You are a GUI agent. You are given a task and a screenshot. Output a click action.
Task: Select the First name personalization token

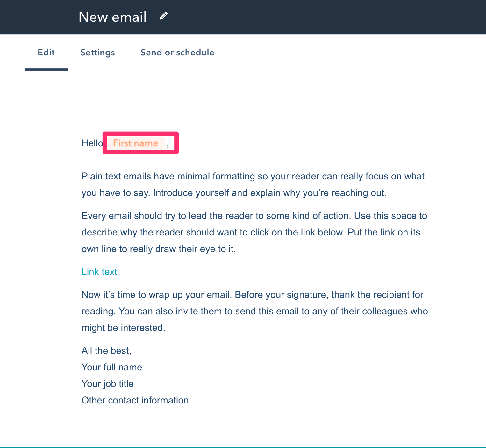tap(136, 143)
